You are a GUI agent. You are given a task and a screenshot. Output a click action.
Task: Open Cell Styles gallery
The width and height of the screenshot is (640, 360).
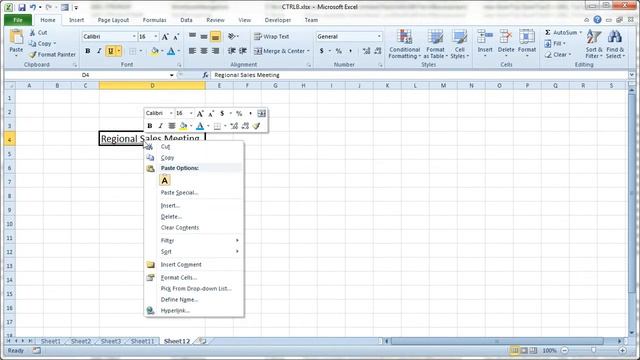pyautogui.click(x=460, y=44)
